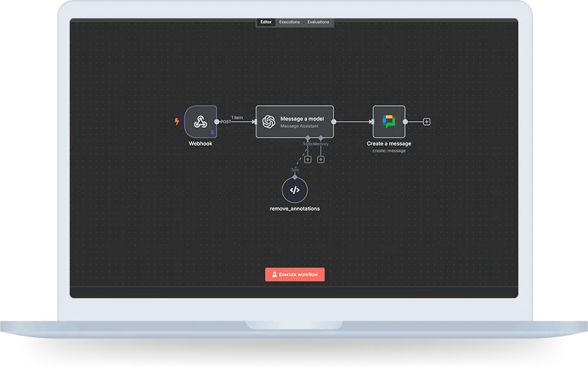Click the 'POST' label beside Webhook
588x371 pixels.
226,122
